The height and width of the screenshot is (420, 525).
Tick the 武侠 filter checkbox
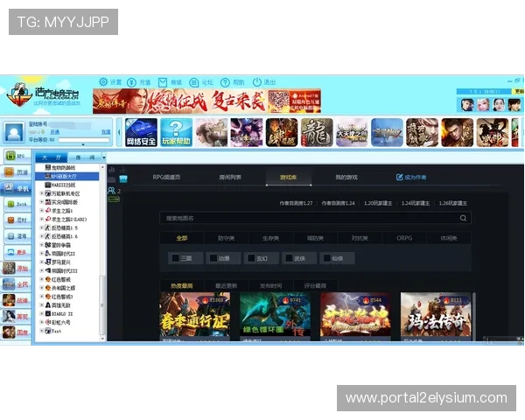pyautogui.click(x=288, y=258)
